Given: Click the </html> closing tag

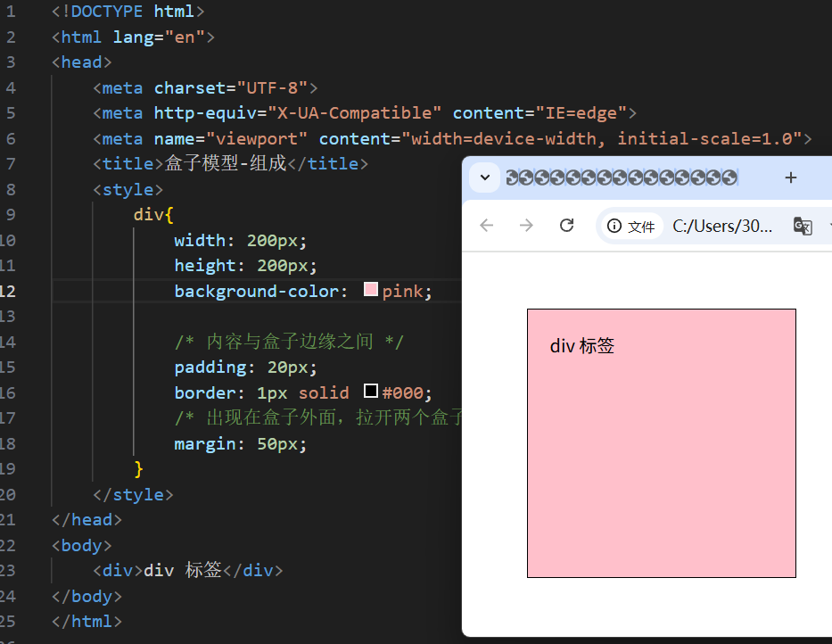Looking at the screenshot, I should coord(87,621).
